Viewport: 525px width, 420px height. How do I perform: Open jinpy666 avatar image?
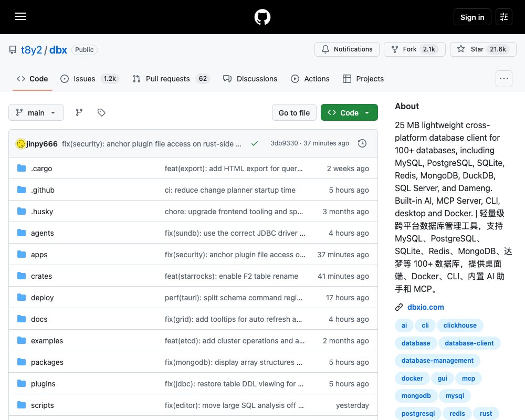click(x=21, y=144)
